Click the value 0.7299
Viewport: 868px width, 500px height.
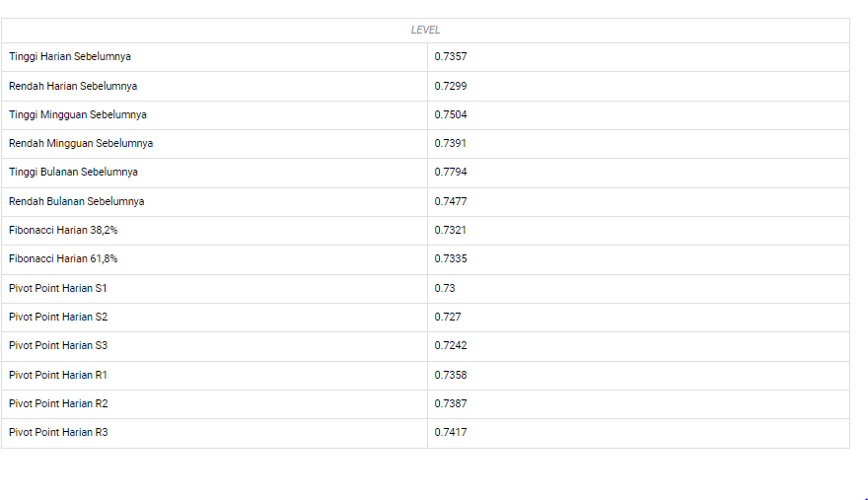tap(451, 86)
